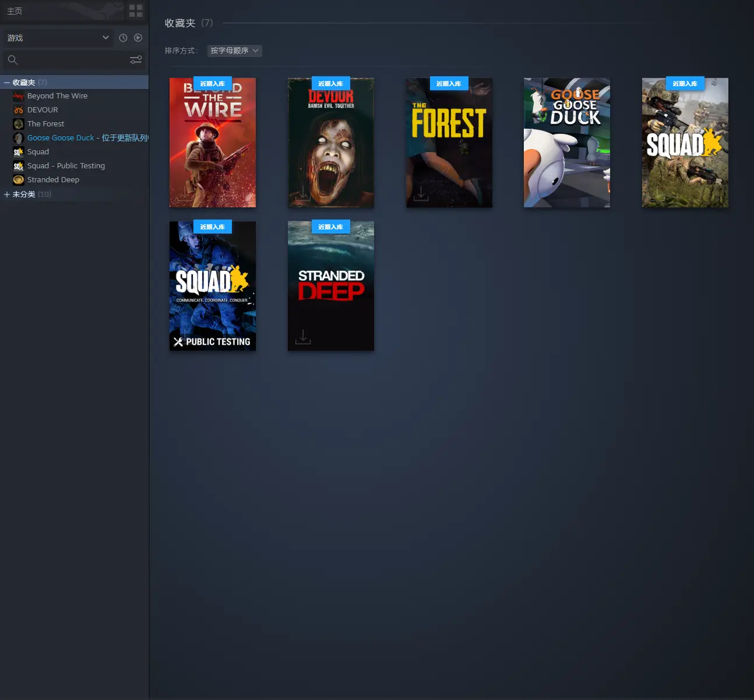Click the recent activity clock icon
The height and width of the screenshot is (700, 754).
click(123, 38)
